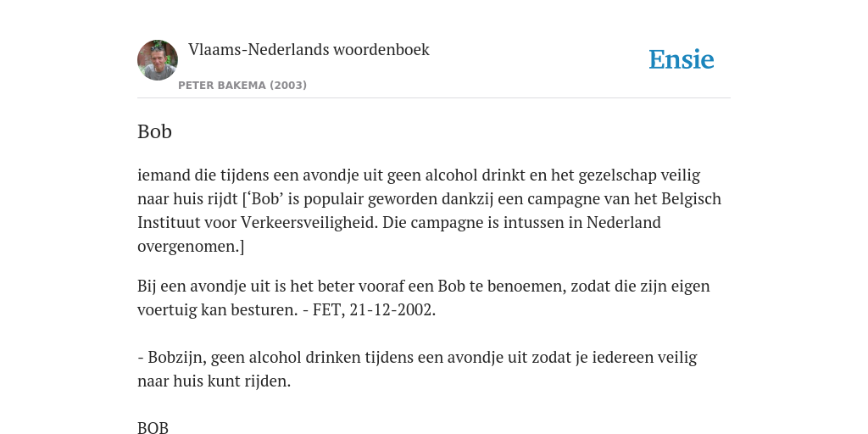Click Peter Bakema's round avatar photo
The height and width of the screenshot is (434, 868).
[158, 60]
